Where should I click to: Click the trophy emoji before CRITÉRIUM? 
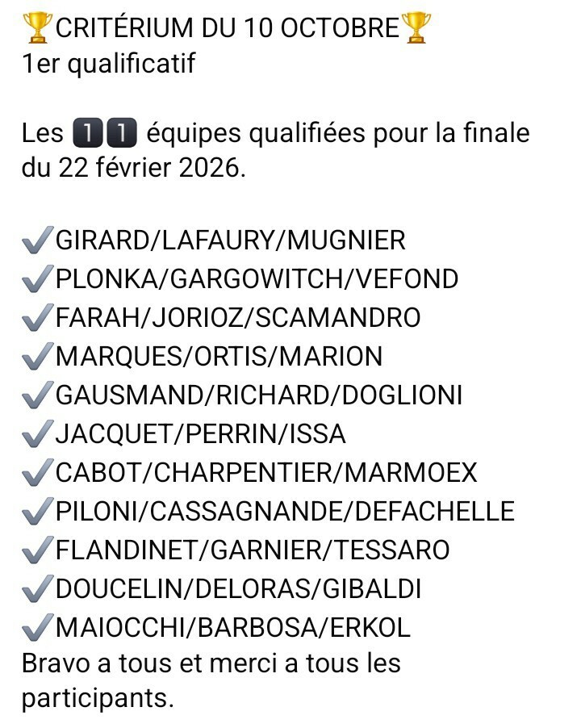(x=38, y=27)
